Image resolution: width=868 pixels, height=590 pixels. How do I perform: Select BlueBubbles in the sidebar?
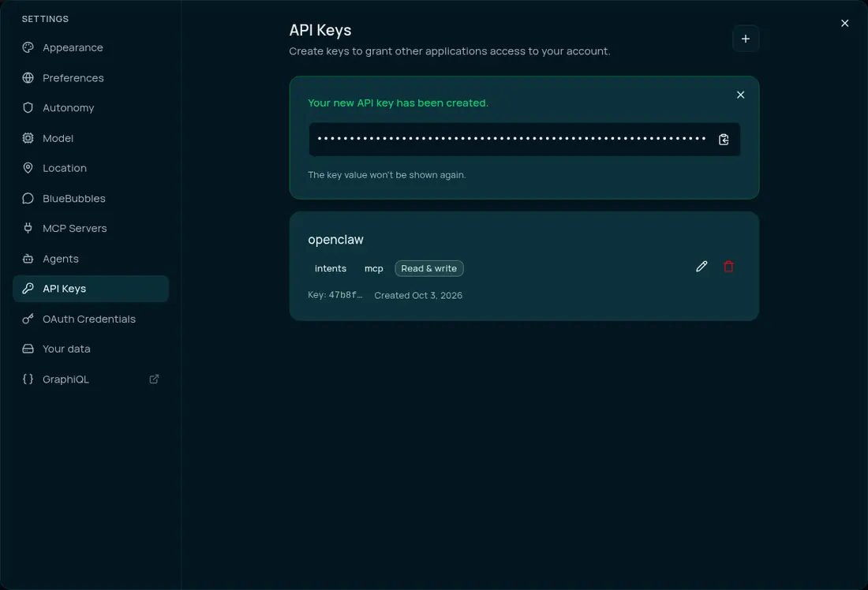click(x=91, y=198)
